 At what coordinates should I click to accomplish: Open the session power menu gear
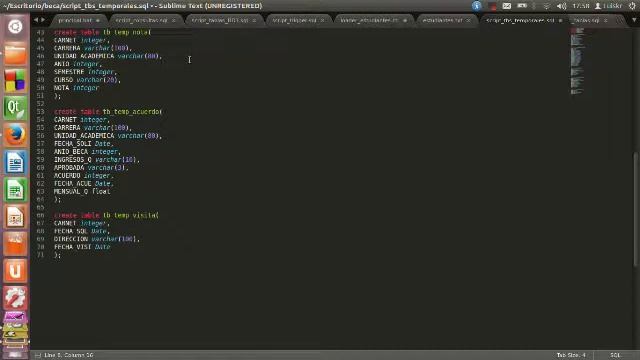(632, 6)
